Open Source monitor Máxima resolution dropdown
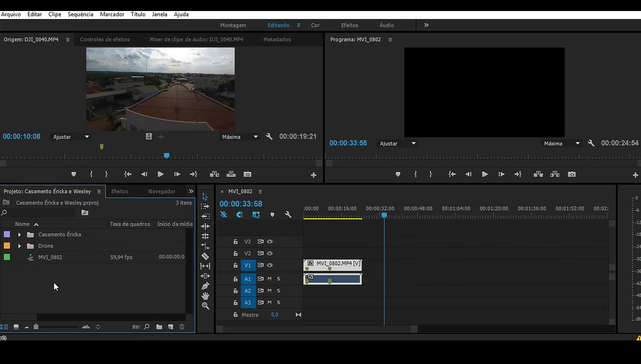The image size is (641, 364). click(x=240, y=137)
